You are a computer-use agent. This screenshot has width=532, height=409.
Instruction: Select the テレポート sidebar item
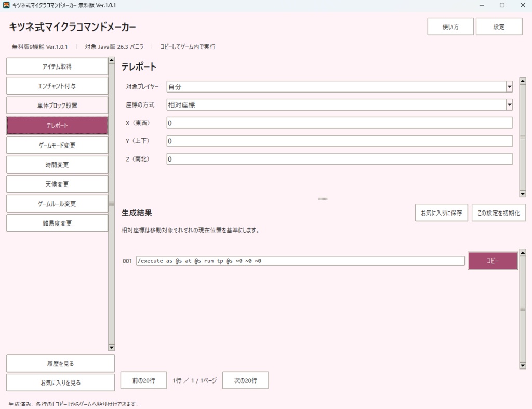[57, 125]
